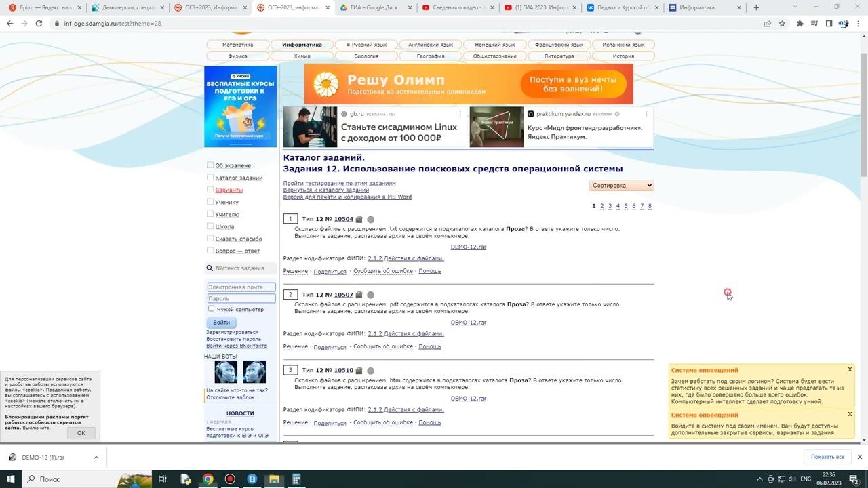Viewport: 868px width, 488px height.
Task: Switch to the Педагоги Курской browser tab
Action: 623,7
